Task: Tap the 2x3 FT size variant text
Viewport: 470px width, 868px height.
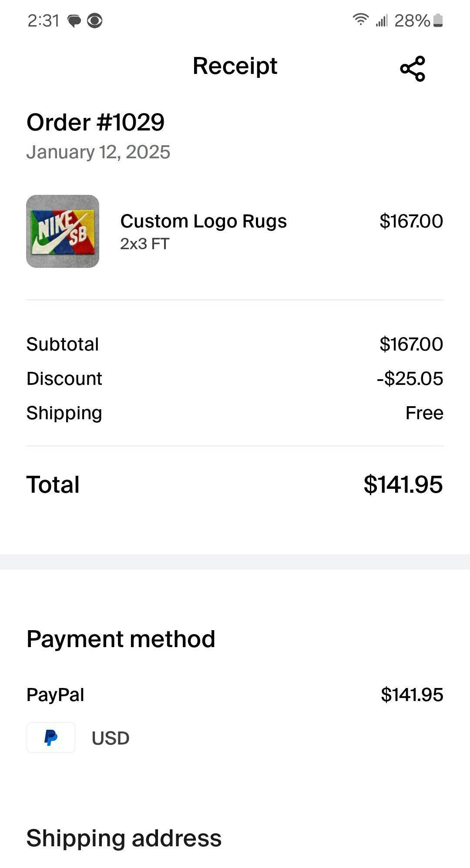Action: (144, 244)
